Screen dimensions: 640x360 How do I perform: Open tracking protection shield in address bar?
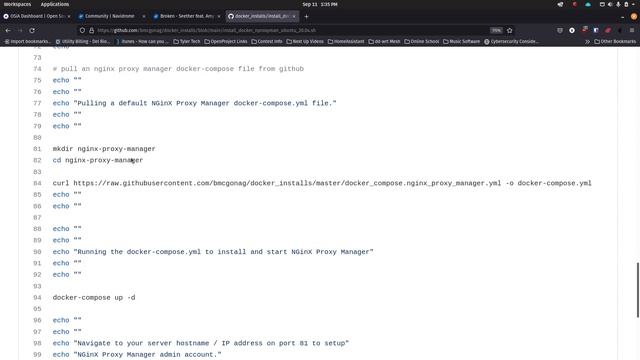[x=82, y=30]
